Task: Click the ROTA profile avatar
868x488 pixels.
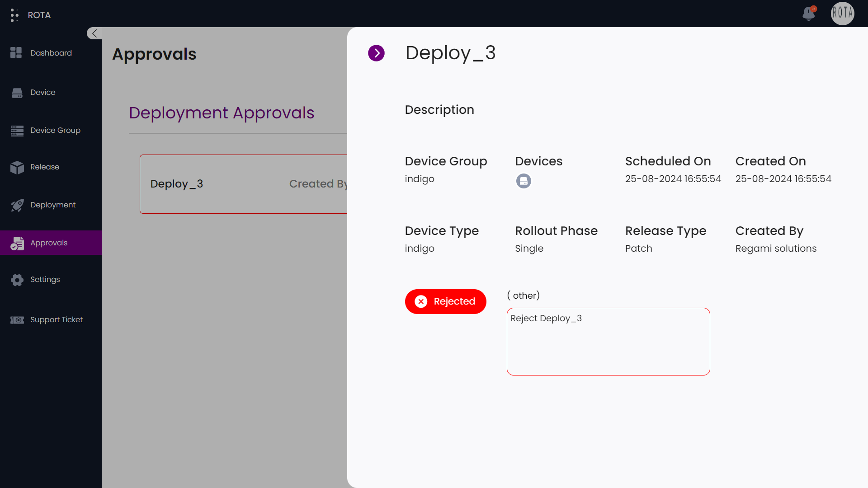Action: pos(843,14)
